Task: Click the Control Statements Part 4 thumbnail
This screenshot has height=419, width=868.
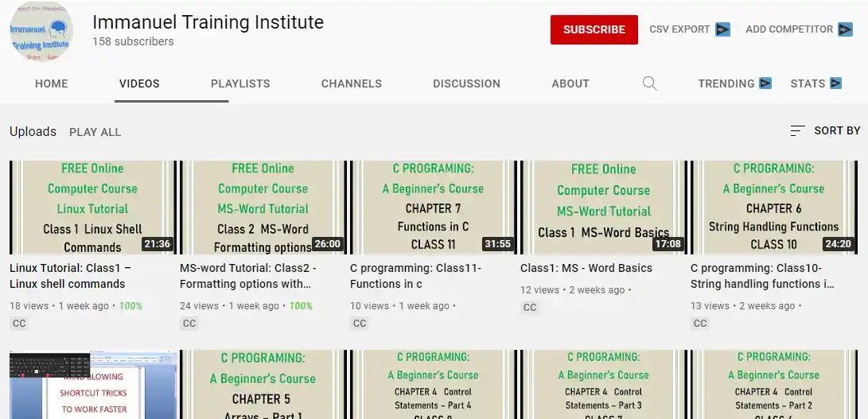Action: click(434, 384)
